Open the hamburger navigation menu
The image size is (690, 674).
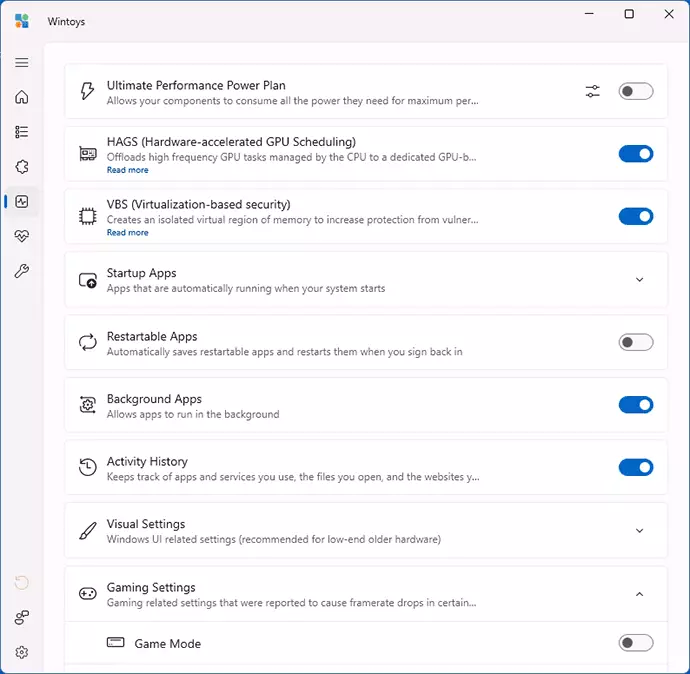pyautogui.click(x=22, y=62)
